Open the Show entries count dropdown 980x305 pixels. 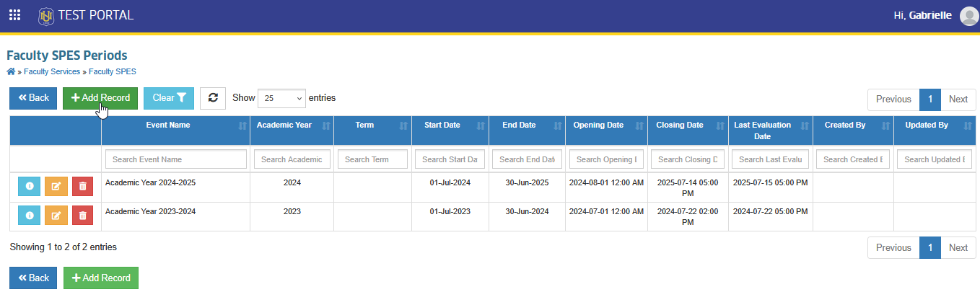click(x=281, y=98)
